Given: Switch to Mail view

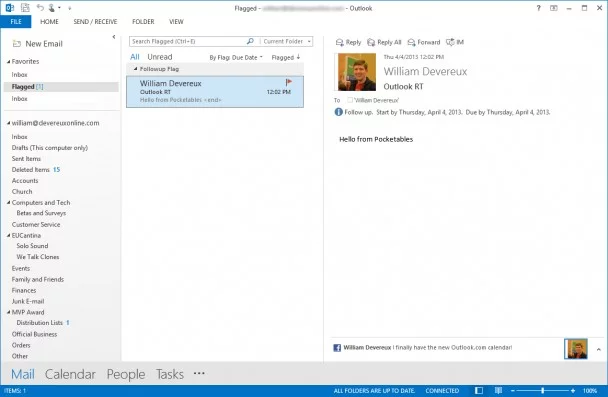Looking at the screenshot, I should coord(22,374).
